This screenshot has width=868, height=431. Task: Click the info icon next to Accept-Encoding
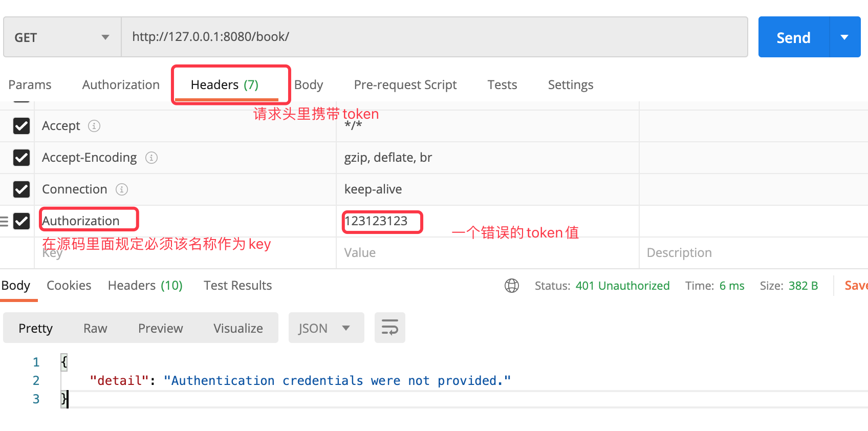(x=151, y=158)
